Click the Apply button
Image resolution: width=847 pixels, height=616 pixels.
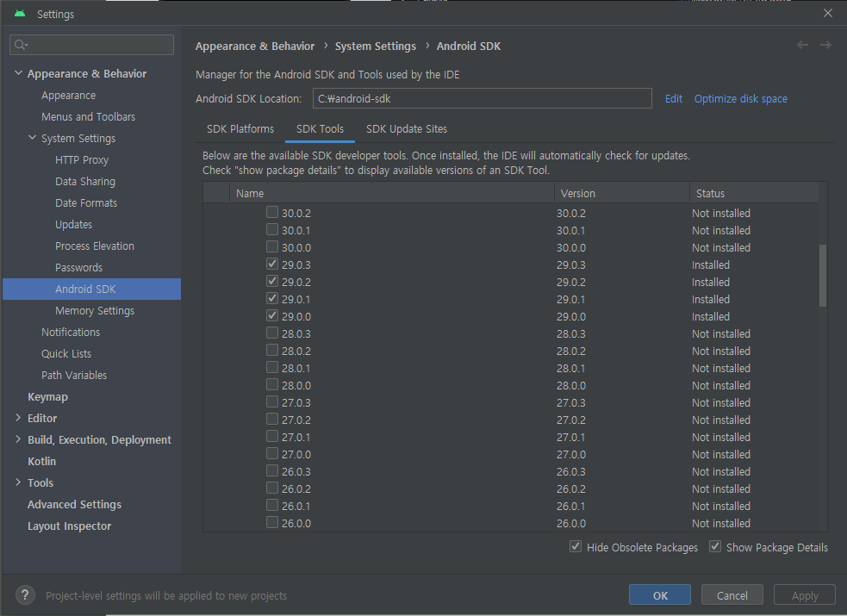point(804,595)
